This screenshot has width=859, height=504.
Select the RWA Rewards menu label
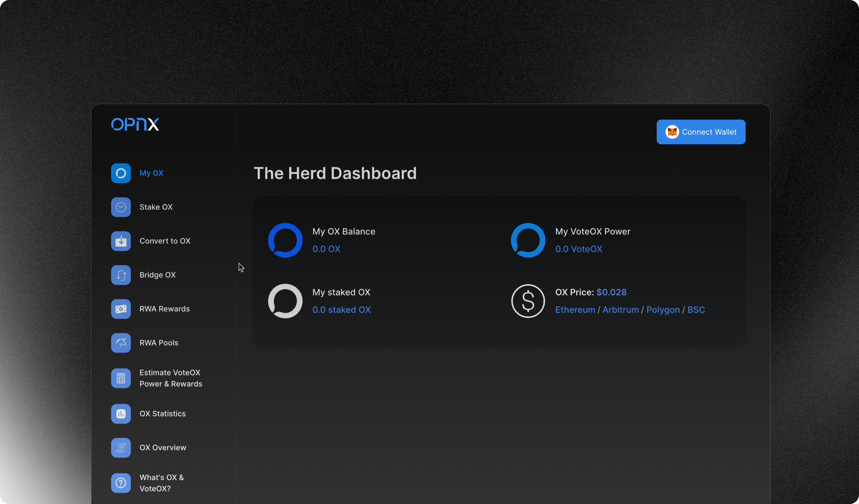click(164, 309)
